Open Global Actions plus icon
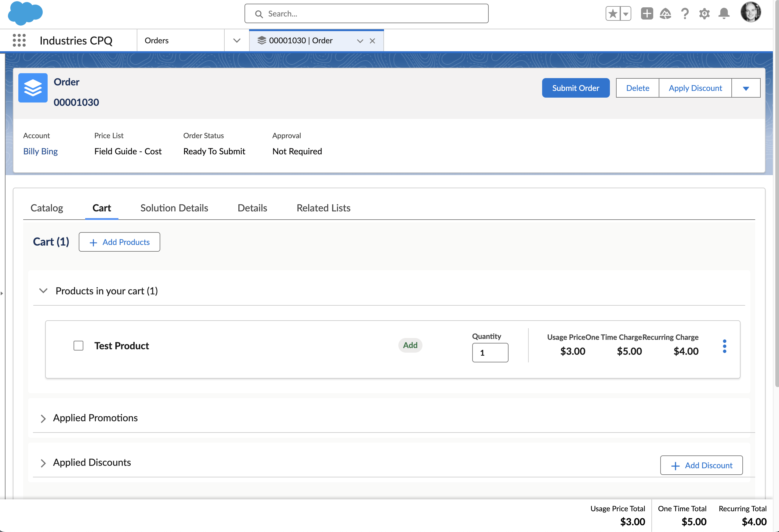The image size is (779, 532). tap(647, 14)
